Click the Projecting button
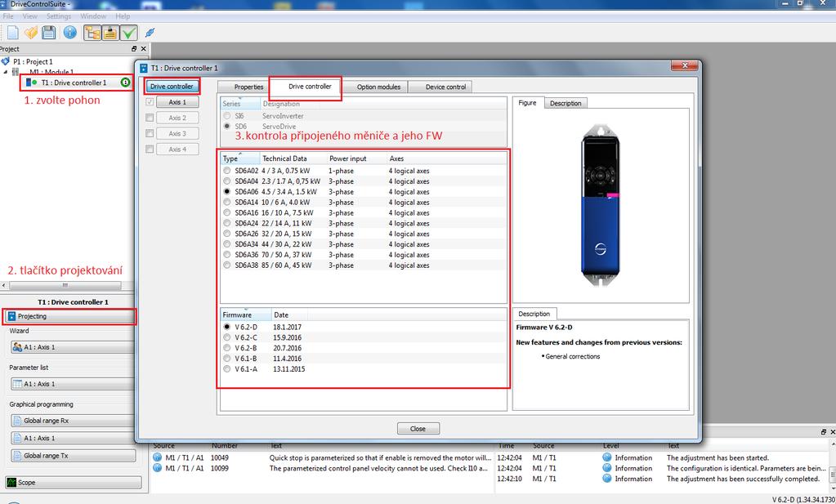The height and width of the screenshot is (504, 836). click(x=69, y=316)
